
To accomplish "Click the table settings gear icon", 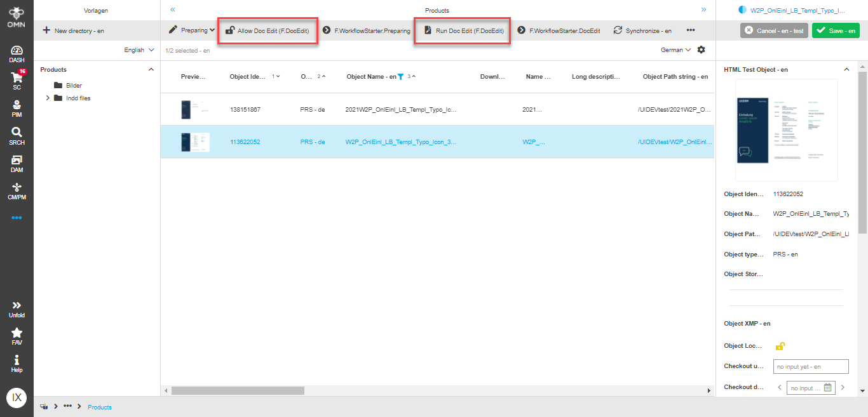I will pyautogui.click(x=701, y=50).
